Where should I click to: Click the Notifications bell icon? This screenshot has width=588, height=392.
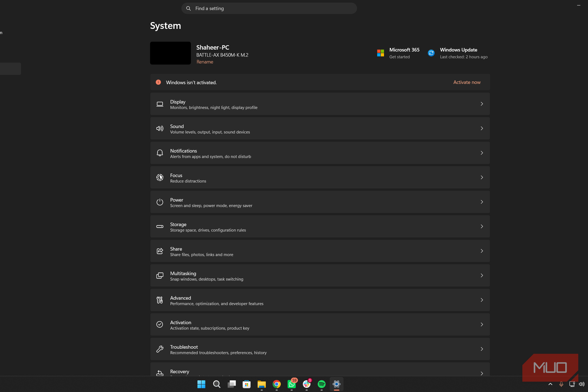click(x=160, y=153)
